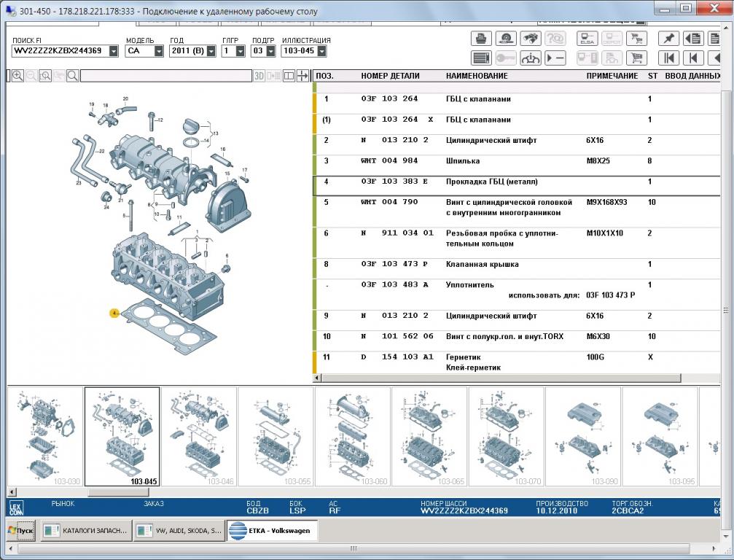Open the ПОДГР subgroup dropdown
This screenshot has height=560, width=734.
[x=270, y=51]
